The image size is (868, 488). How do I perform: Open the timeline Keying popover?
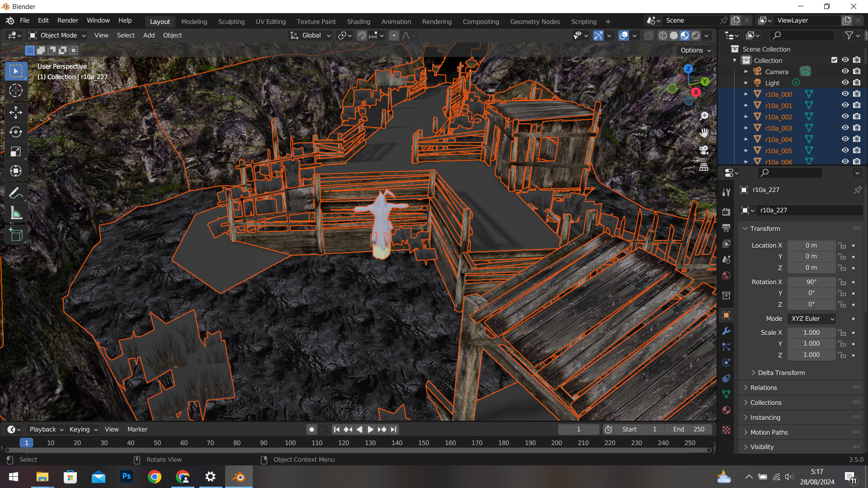83,430
